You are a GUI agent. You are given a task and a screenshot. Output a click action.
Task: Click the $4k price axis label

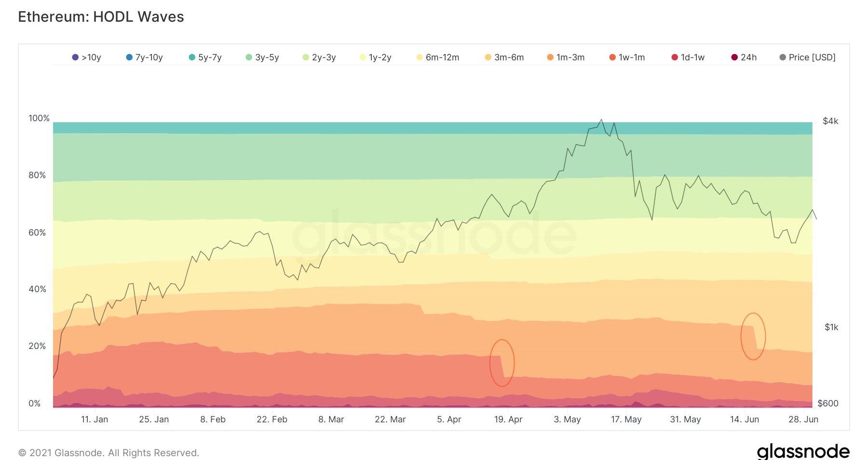pyautogui.click(x=830, y=121)
